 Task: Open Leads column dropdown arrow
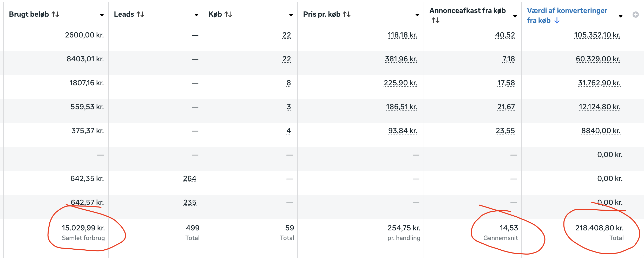(196, 15)
